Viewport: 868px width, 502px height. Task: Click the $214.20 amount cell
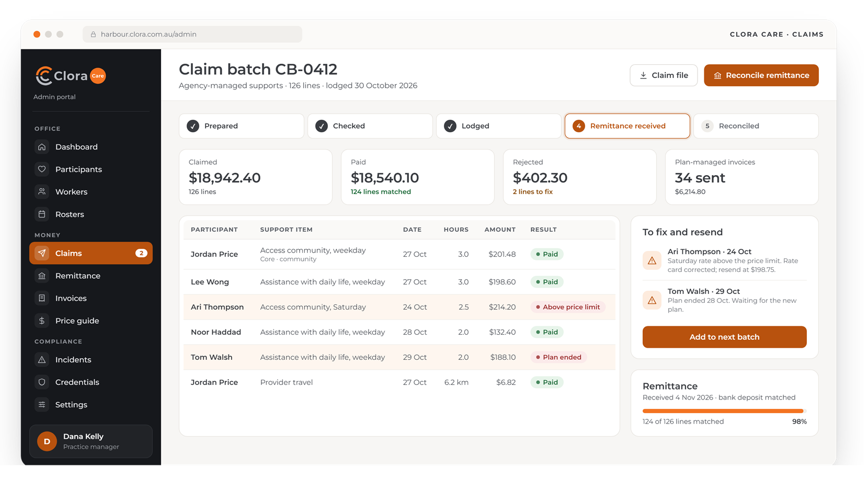coord(502,307)
